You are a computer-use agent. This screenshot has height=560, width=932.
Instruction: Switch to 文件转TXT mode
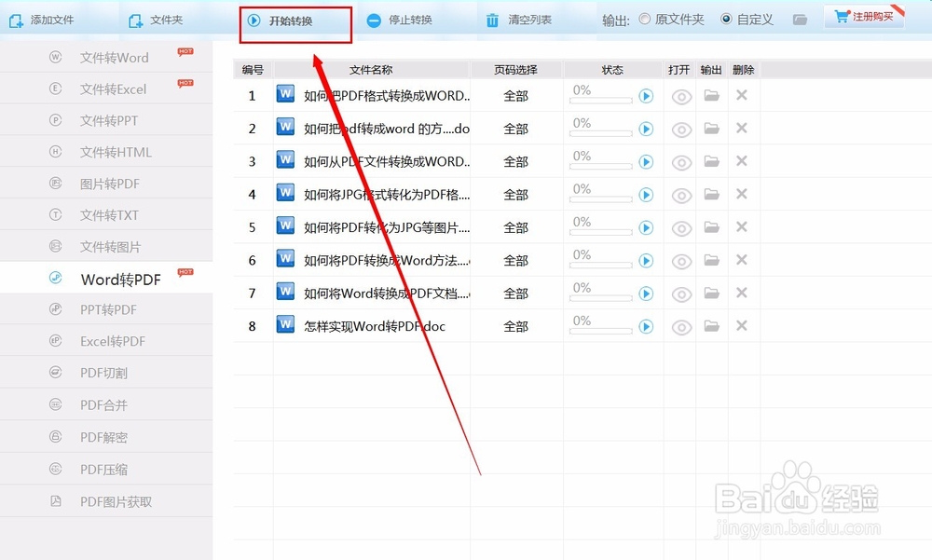(x=106, y=214)
